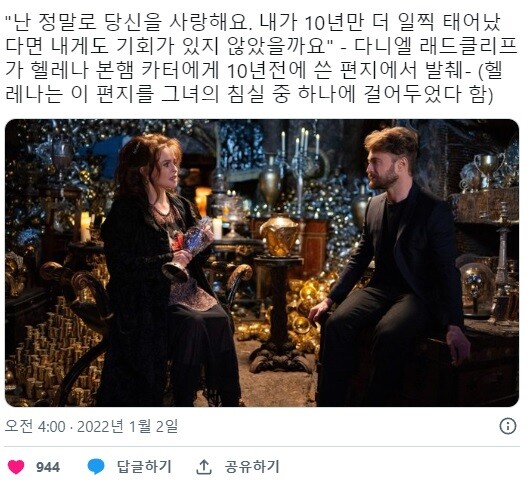Screen dimensions: 529x485
Task: Click the opening quote 난 정말로 당신을 사랑해요
Action: tap(129, 22)
